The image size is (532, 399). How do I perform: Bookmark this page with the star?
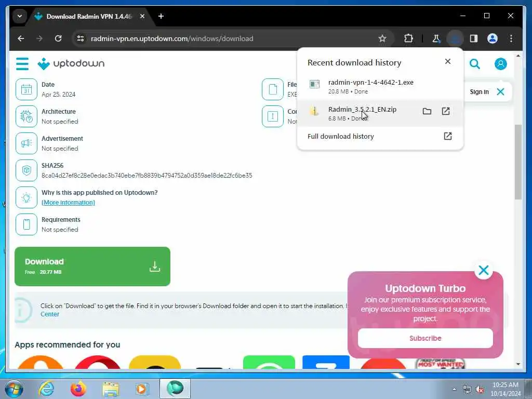(382, 38)
